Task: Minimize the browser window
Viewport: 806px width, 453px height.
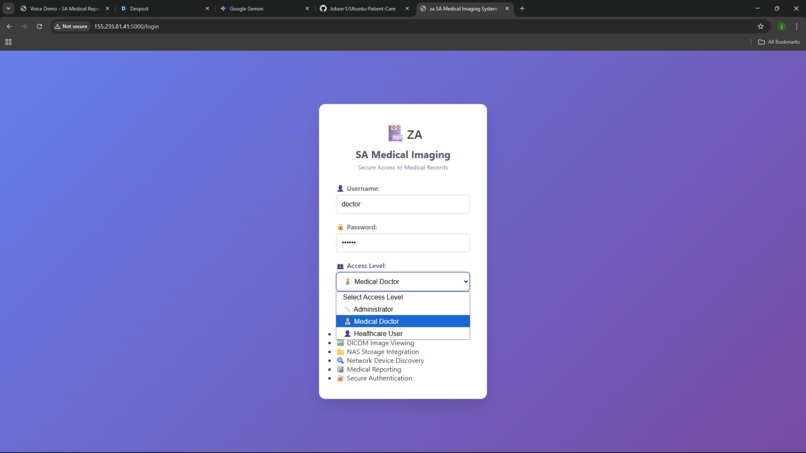Action: (757, 9)
